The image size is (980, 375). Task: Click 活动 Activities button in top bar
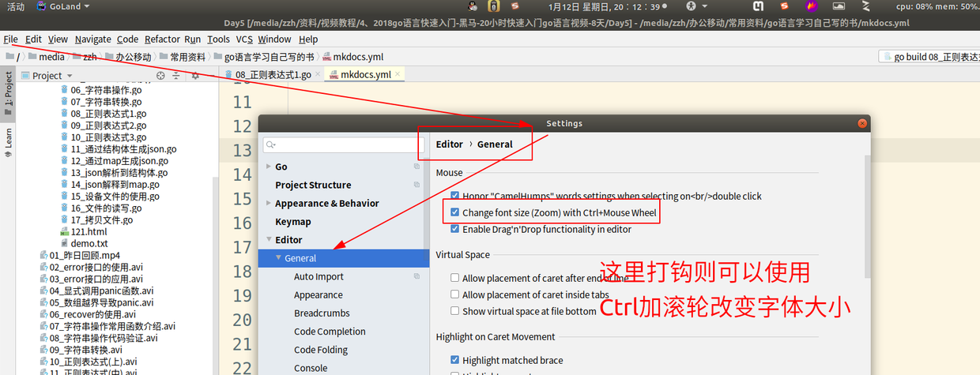[x=16, y=6]
